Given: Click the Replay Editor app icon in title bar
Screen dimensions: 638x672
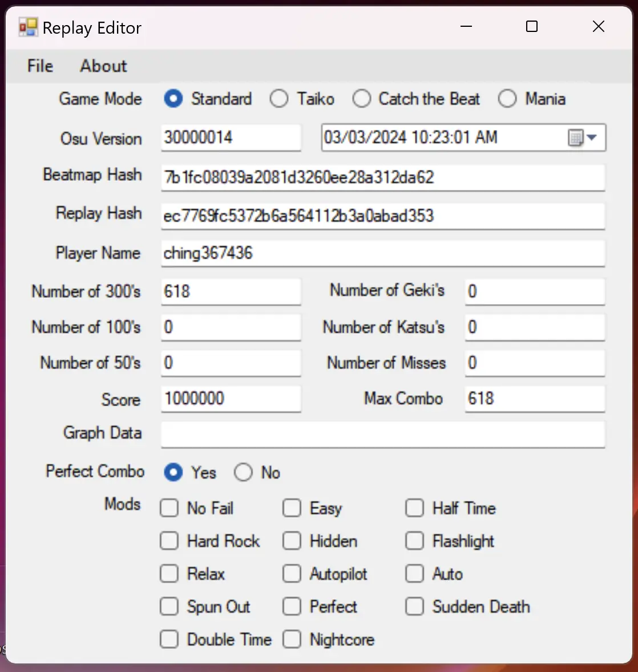Looking at the screenshot, I should tap(28, 27).
